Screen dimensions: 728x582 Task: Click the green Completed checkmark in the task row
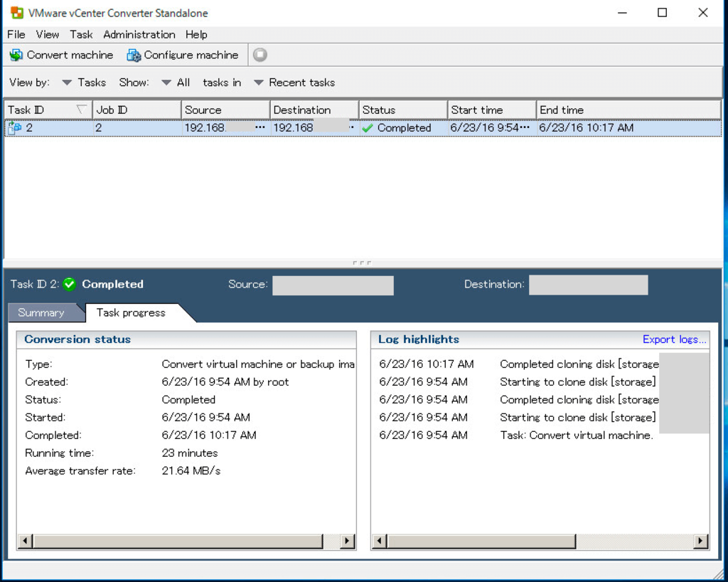coord(368,128)
